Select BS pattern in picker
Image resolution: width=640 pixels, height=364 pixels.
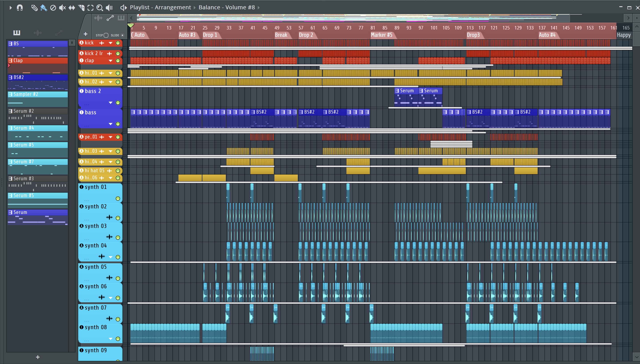tap(38, 49)
